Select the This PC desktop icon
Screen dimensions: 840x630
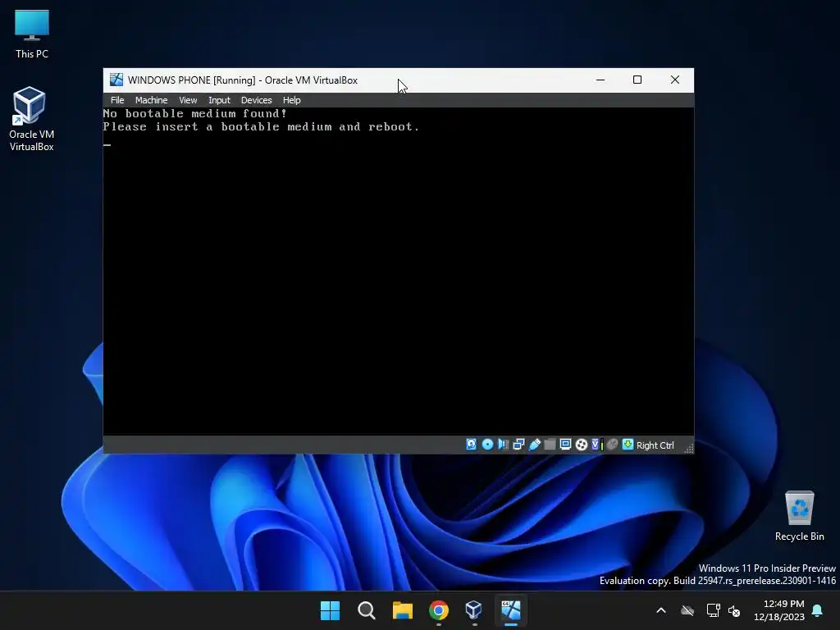(32, 34)
